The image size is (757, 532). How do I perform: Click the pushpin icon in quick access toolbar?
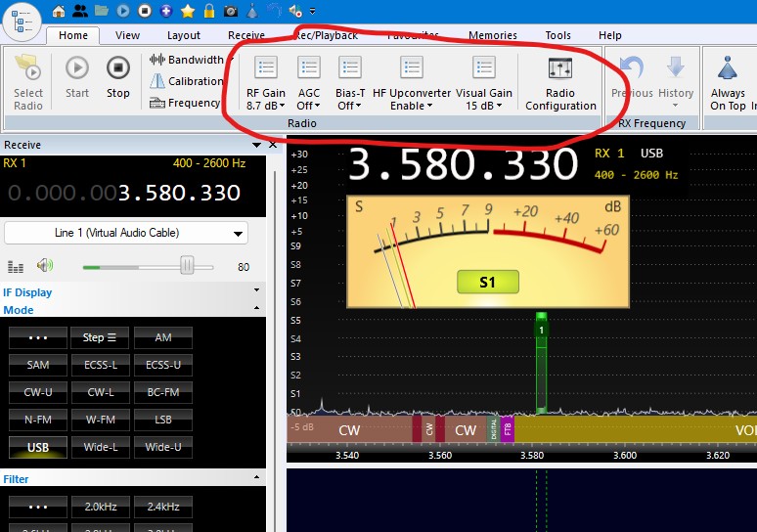252,11
